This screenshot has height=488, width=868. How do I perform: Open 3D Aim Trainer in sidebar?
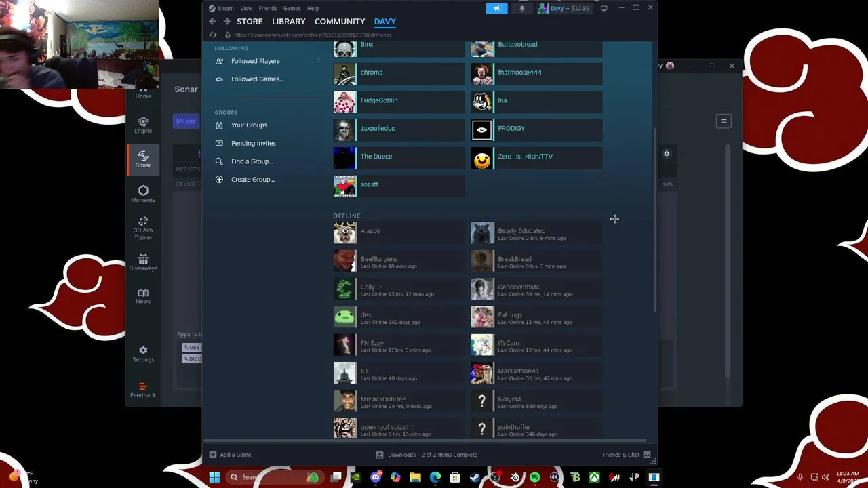pos(143,228)
